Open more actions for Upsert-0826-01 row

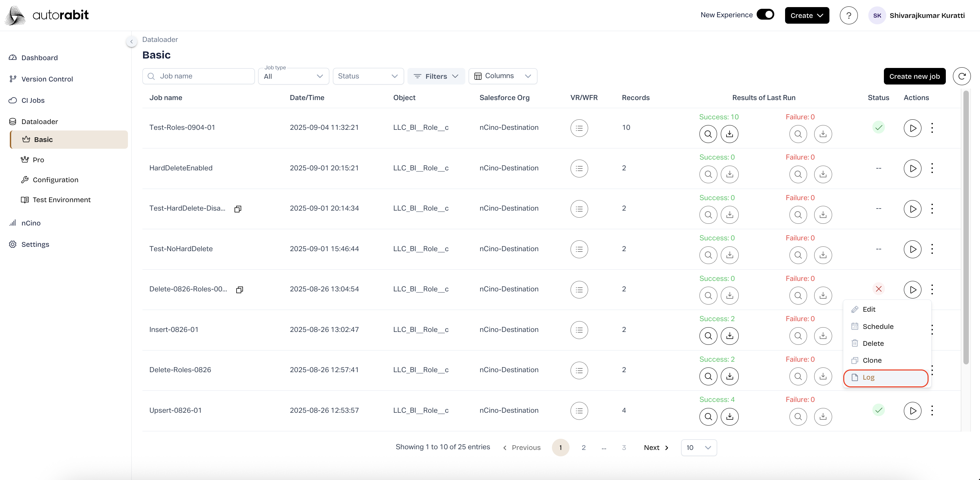932,410
